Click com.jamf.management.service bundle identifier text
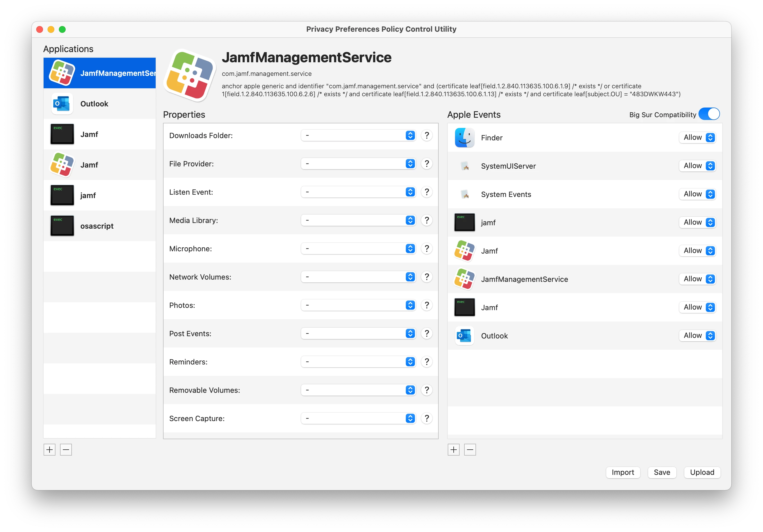763x532 pixels. (267, 74)
